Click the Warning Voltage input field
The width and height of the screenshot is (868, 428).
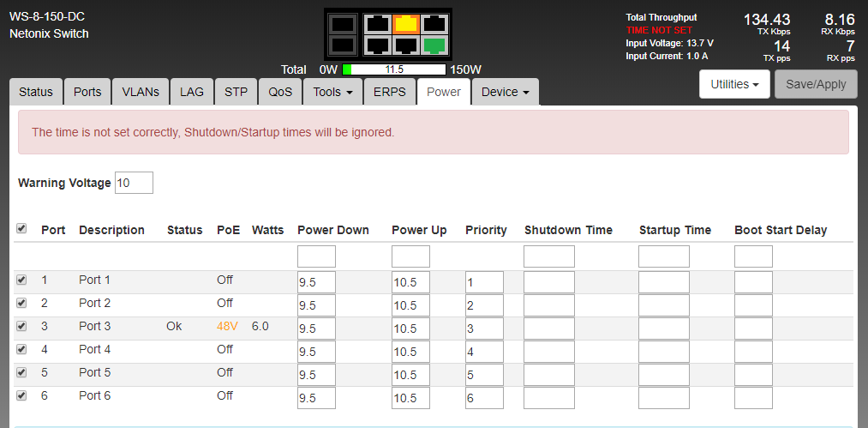[134, 183]
